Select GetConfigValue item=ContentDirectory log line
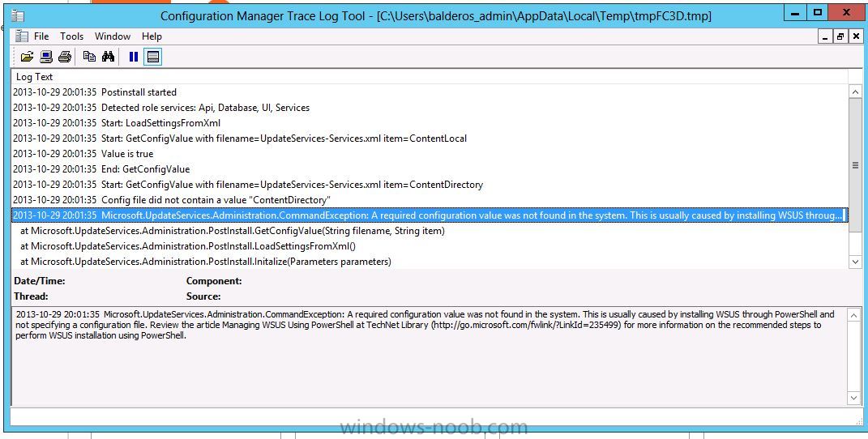 click(x=430, y=185)
